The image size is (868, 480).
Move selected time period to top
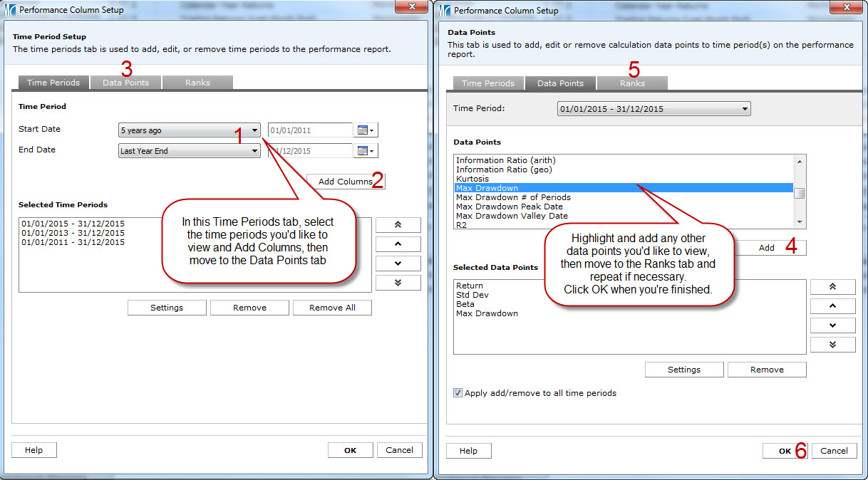tap(398, 225)
